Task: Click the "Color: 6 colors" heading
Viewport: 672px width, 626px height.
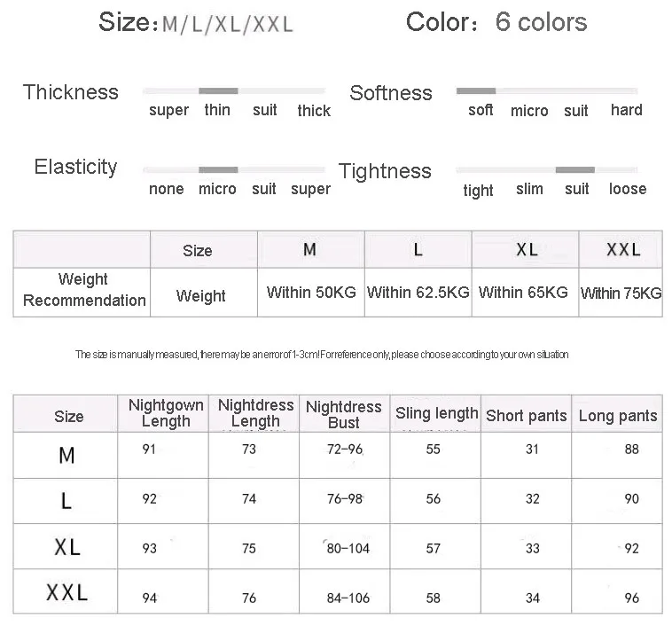Action: coord(496,22)
